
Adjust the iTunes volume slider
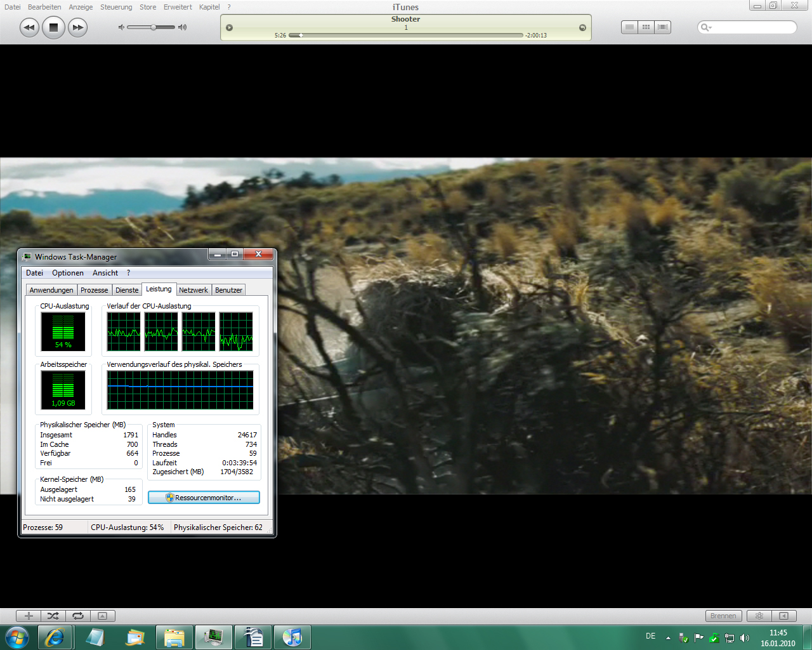point(154,27)
